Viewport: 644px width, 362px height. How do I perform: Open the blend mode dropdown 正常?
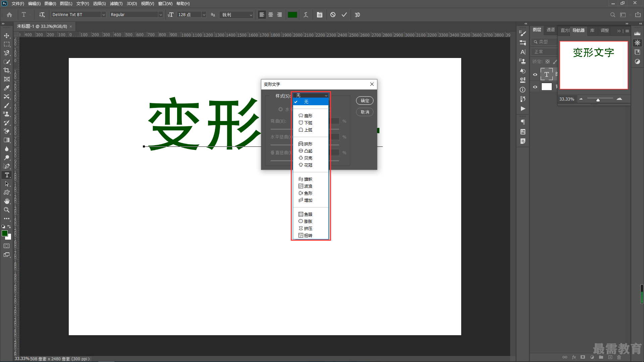[x=545, y=52]
